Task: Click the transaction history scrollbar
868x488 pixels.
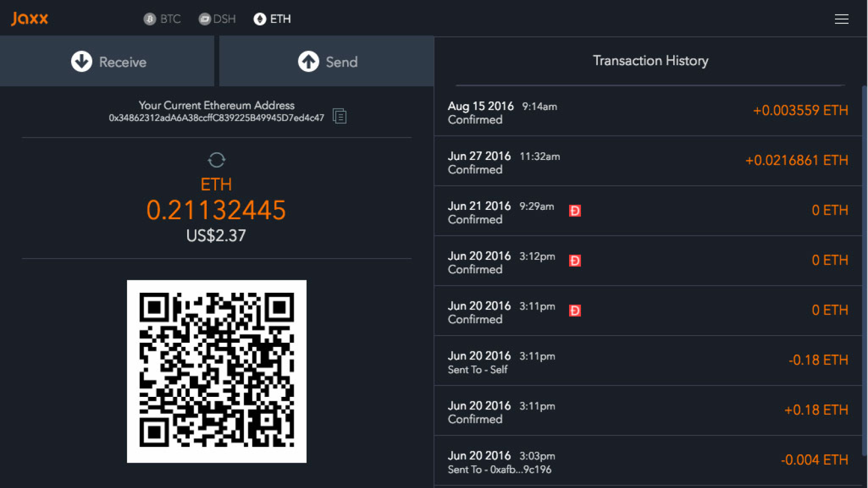Action: [x=865, y=270]
